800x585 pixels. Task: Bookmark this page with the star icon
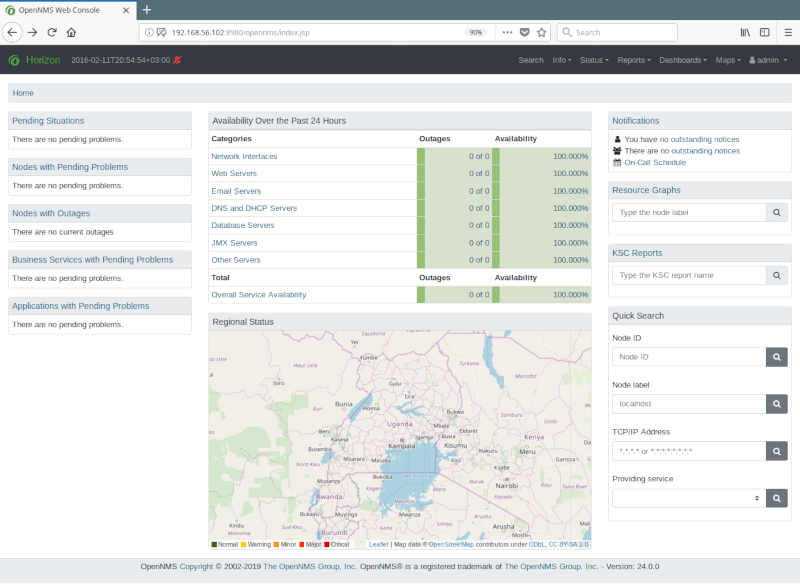pyautogui.click(x=541, y=32)
